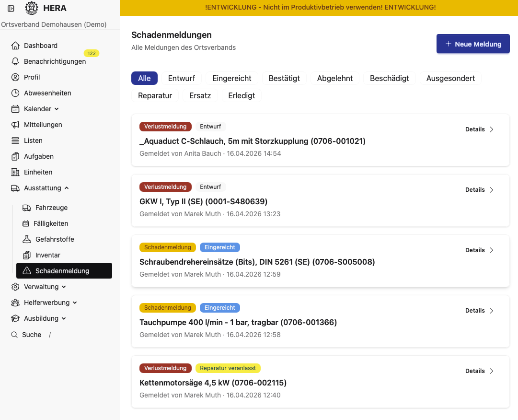
Task: Create a new report with Neue Meldung
Action: (x=472, y=44)
